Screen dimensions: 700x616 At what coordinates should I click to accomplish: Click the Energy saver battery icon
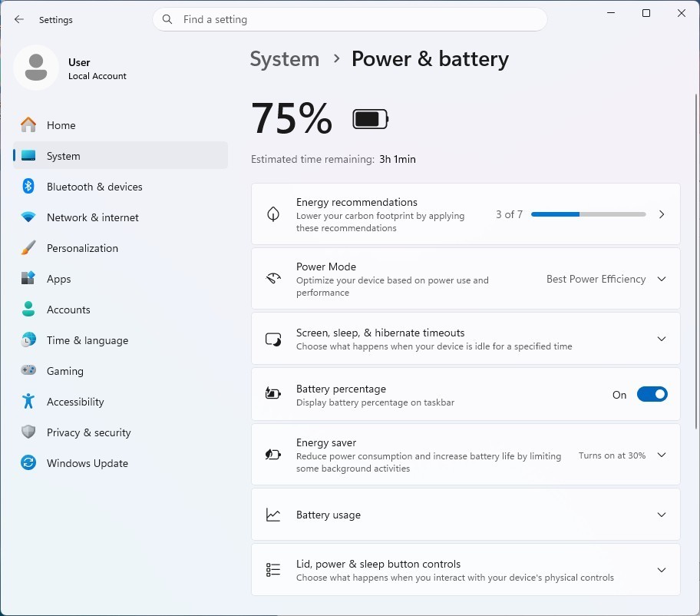point(272,455)
